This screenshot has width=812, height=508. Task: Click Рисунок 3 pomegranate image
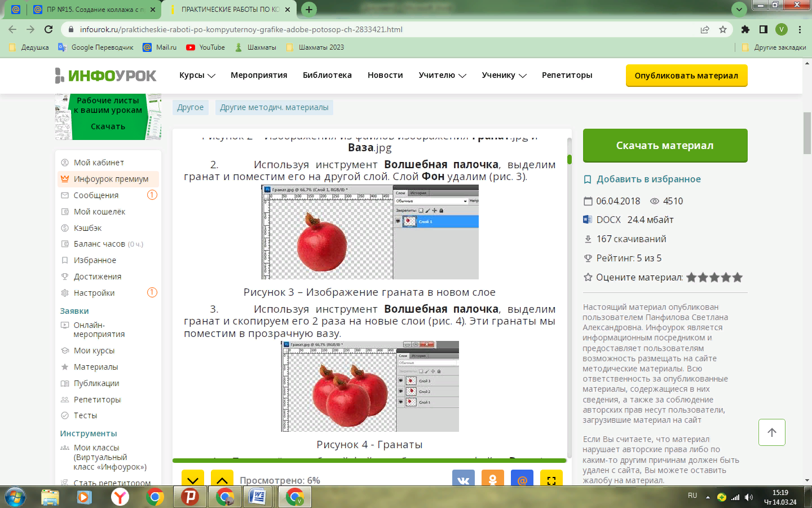point(370,232)
